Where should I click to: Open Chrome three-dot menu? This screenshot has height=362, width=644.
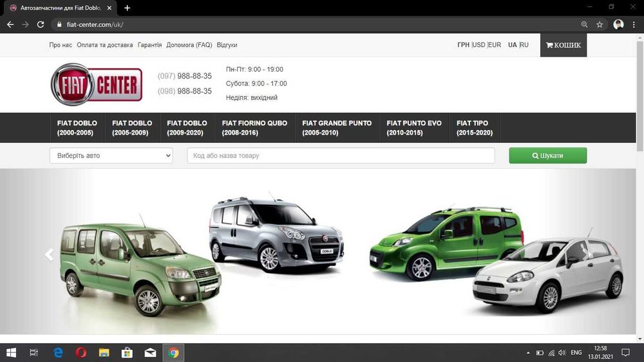click(634, 24)
